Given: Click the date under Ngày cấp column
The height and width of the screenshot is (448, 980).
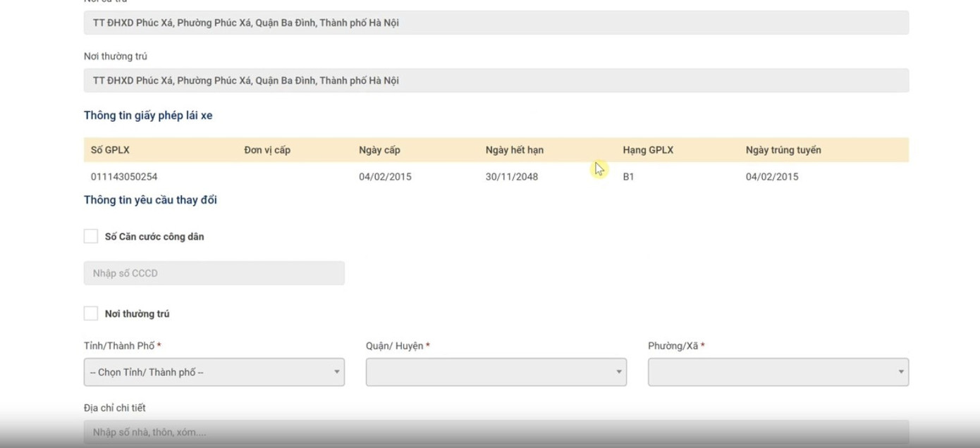Looking at the screenshot, I should (x=385, y=177).
